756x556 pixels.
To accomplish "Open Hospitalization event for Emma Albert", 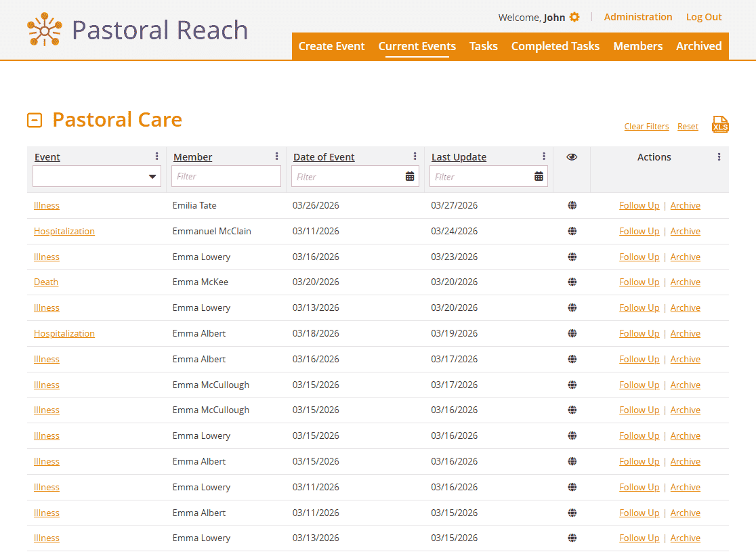I will click(64, 333).
